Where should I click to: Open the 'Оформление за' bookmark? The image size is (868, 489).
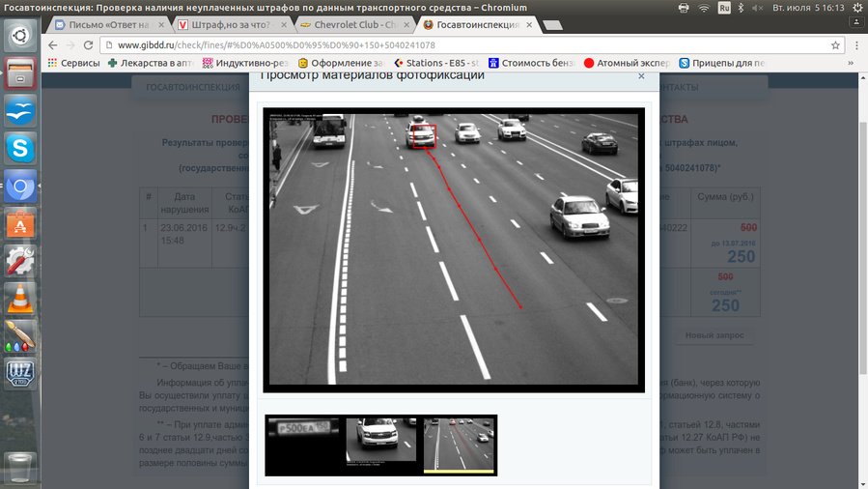click(x=341, y=63)
